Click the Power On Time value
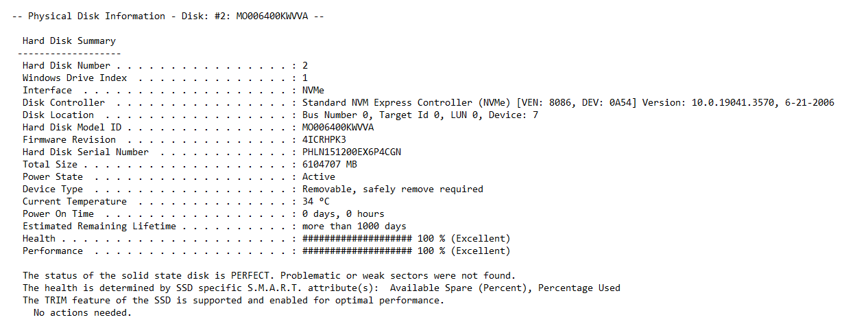Viewport: 868px width, 324px height. tap(343, 213)
